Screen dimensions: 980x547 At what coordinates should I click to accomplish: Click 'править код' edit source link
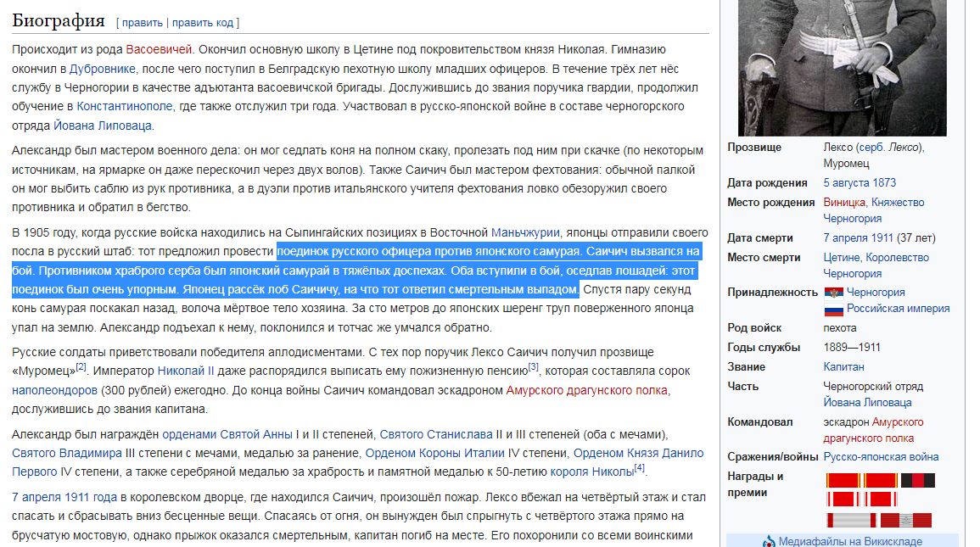click(x=203, y=23)
